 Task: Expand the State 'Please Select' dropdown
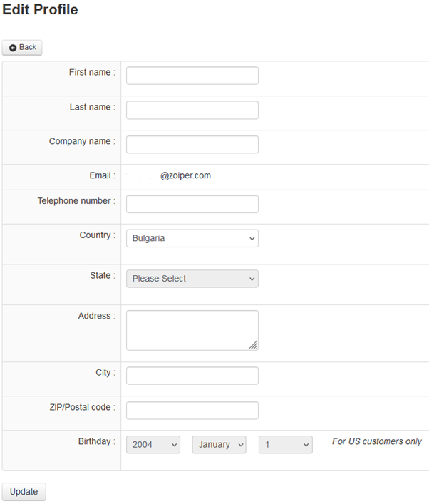[192, 279]
